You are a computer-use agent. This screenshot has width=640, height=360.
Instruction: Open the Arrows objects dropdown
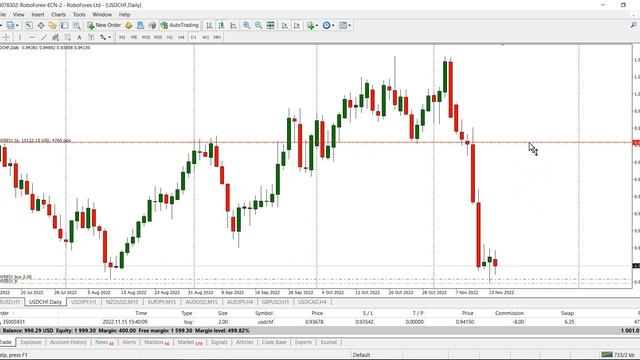click(x=105, y=37)
